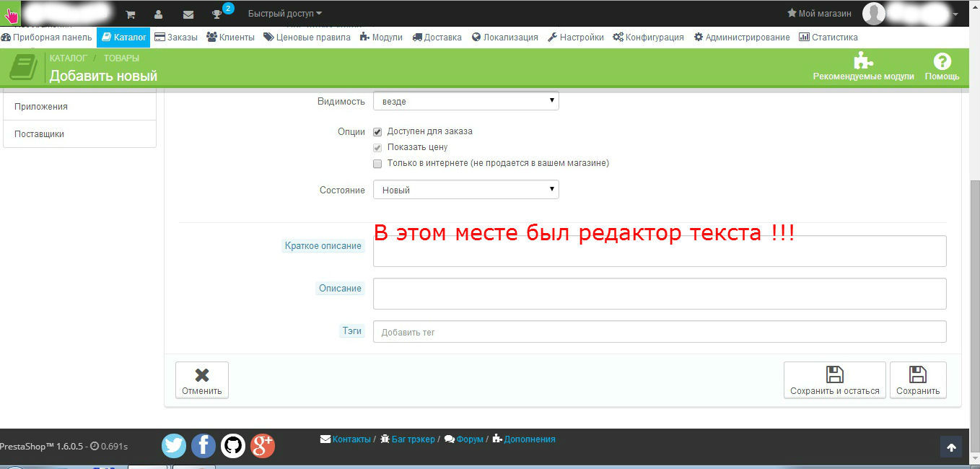The height and width of the screenshot is (469, 980).
Task: Toggle Доступен для заказа checkbox
Action: pyautogui.click(x=377, y=132)
